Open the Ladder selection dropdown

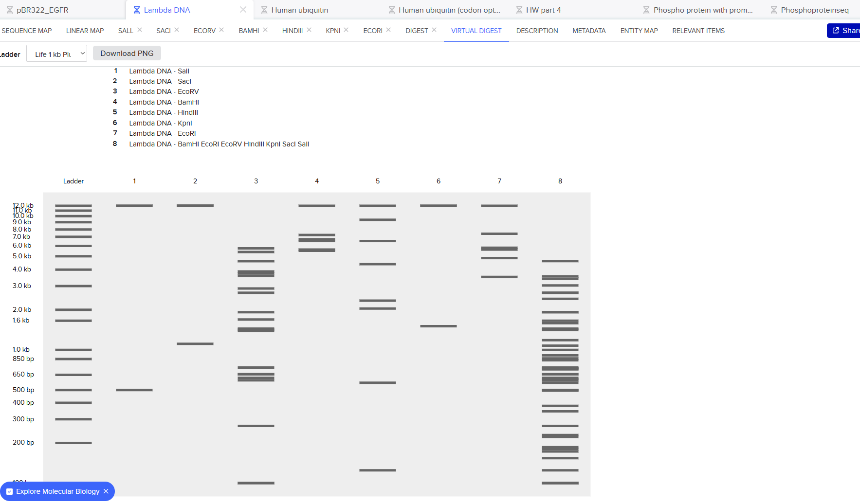[x=56, y=54]
